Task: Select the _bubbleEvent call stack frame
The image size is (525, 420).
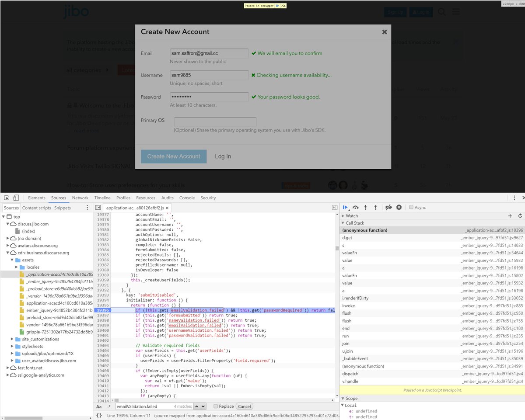Action: 432,358
